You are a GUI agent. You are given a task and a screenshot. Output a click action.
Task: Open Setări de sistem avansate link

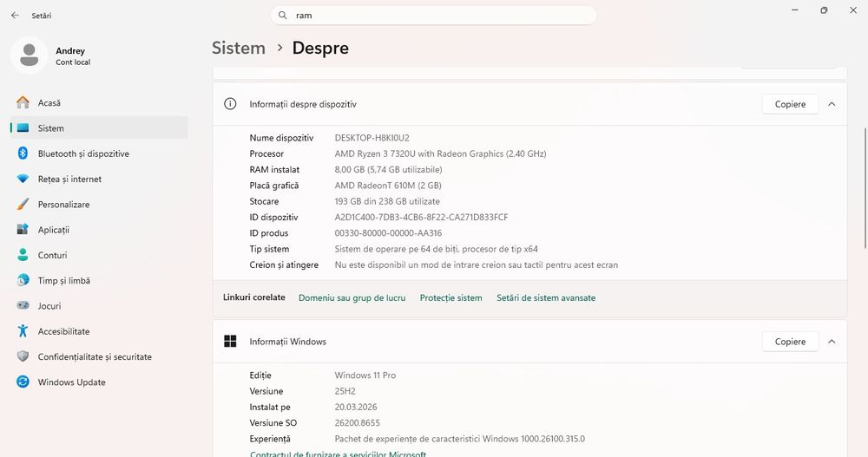pyautogui.click(x=546, y=297)
